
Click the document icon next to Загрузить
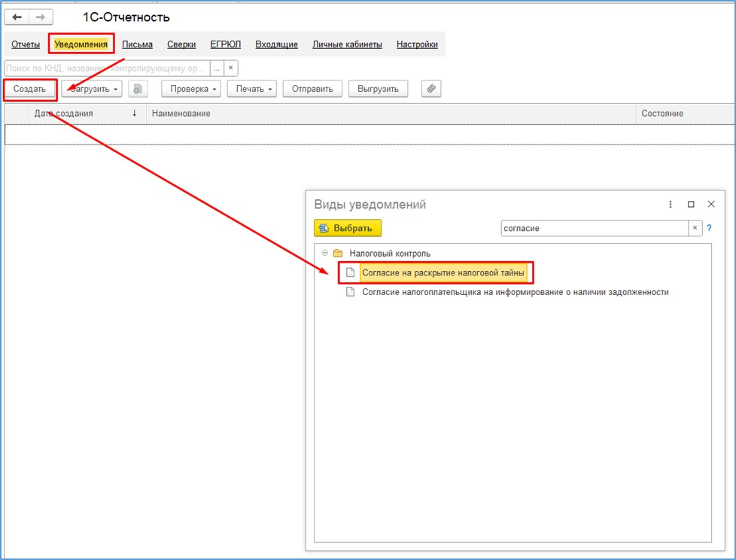coord(138,89)
